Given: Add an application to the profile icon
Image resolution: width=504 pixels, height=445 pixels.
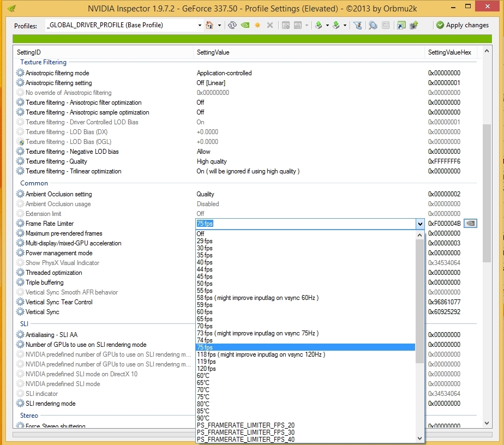Looking at the screenshot, I should coord(285,25).
